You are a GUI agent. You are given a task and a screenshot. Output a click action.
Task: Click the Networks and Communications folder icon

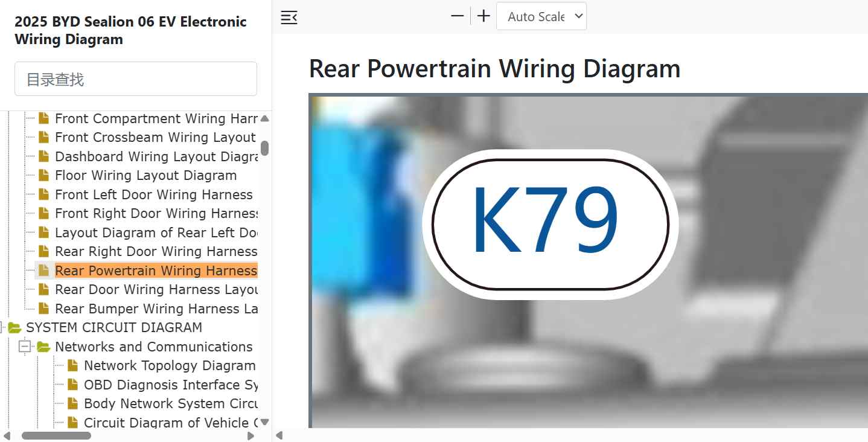click(43, 347)
